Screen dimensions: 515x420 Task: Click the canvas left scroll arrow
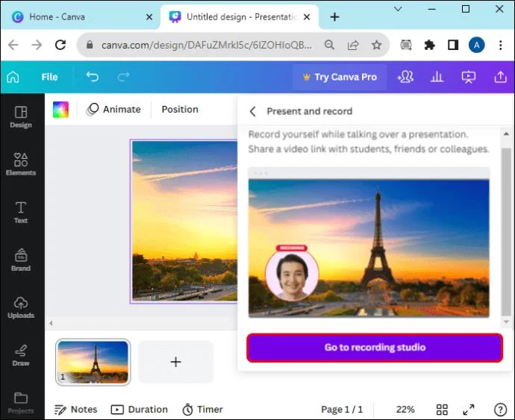[x=51, y=323]
